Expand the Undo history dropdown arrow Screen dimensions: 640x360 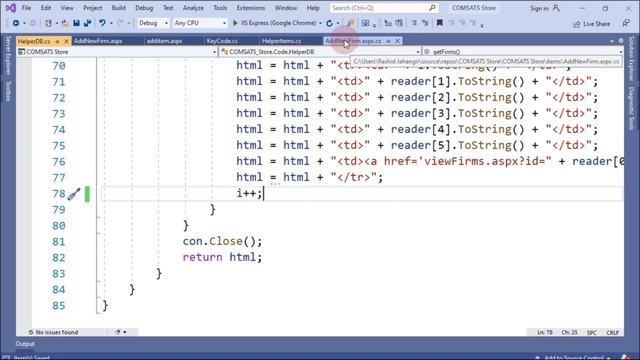point(111,23)
